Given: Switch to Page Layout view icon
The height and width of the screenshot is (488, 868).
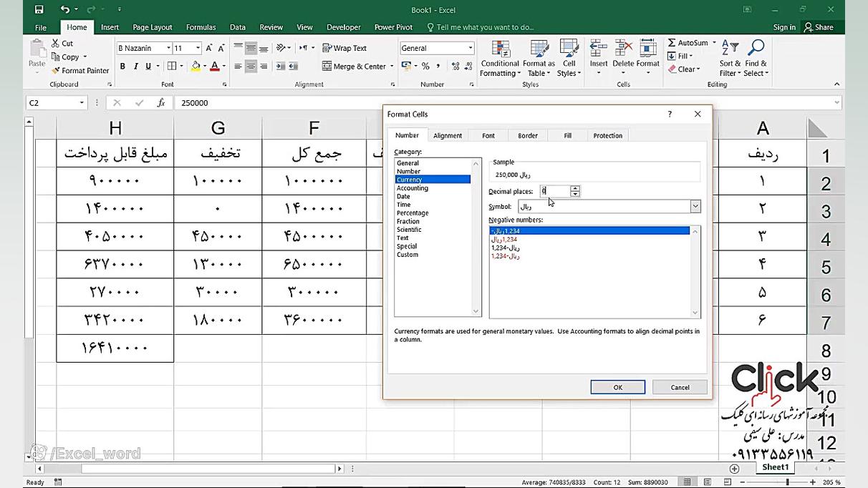Looking at the screenshot, I should (x=708, y=482).
